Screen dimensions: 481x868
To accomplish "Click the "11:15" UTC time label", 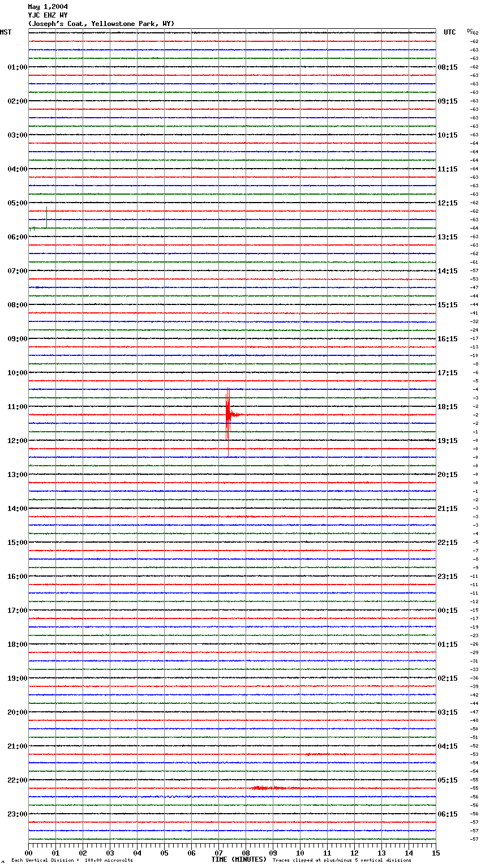I will [448, 169].
